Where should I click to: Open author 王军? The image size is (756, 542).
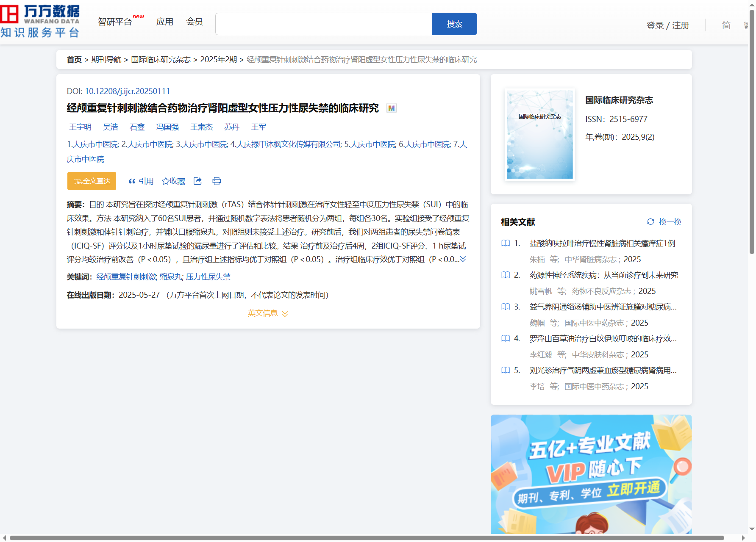(258, 127)
